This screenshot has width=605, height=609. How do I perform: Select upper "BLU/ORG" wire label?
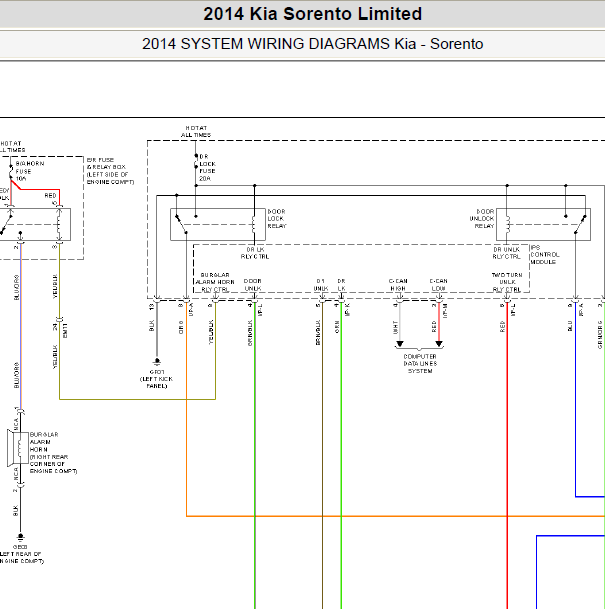pyautogui.click(x=16, y=287)
